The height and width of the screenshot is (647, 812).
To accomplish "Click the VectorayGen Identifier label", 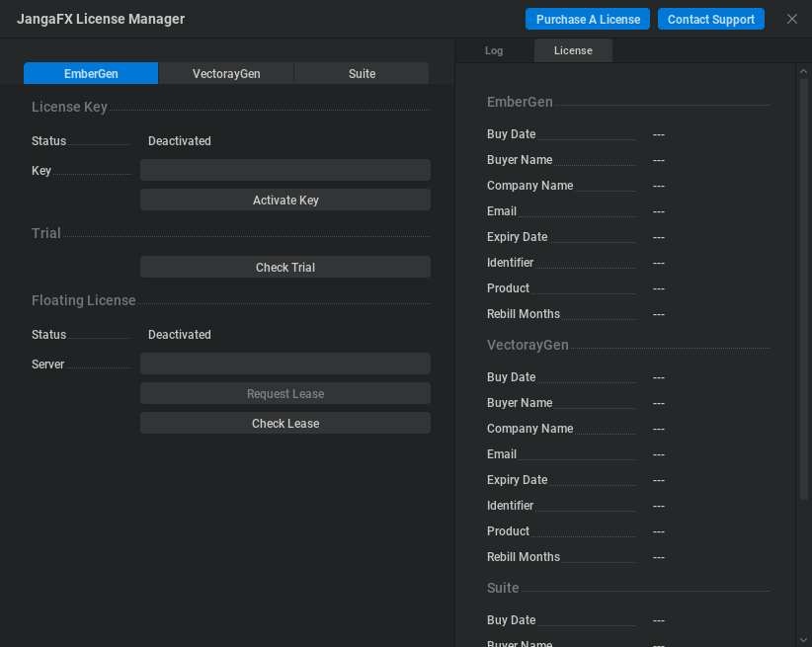I will pos(510,506).
